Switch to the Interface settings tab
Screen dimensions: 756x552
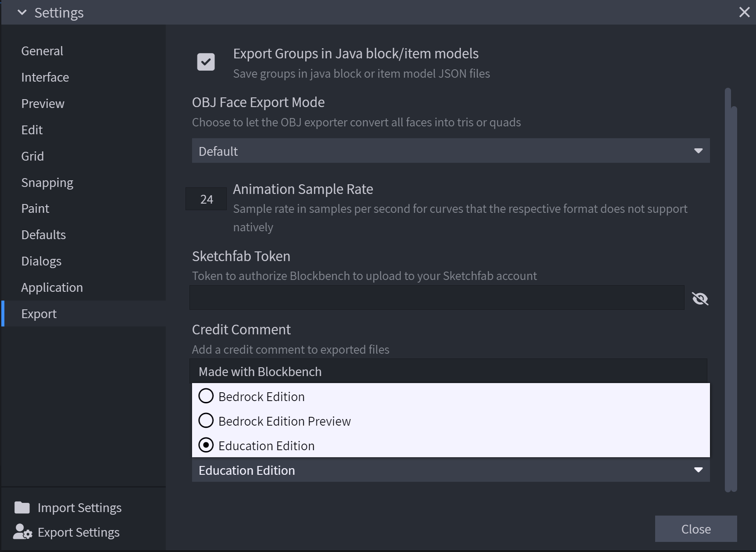[45, 77]
